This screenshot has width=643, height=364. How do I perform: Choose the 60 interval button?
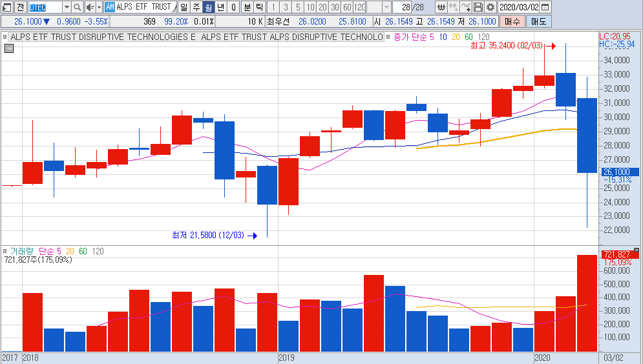click(347, 7)
